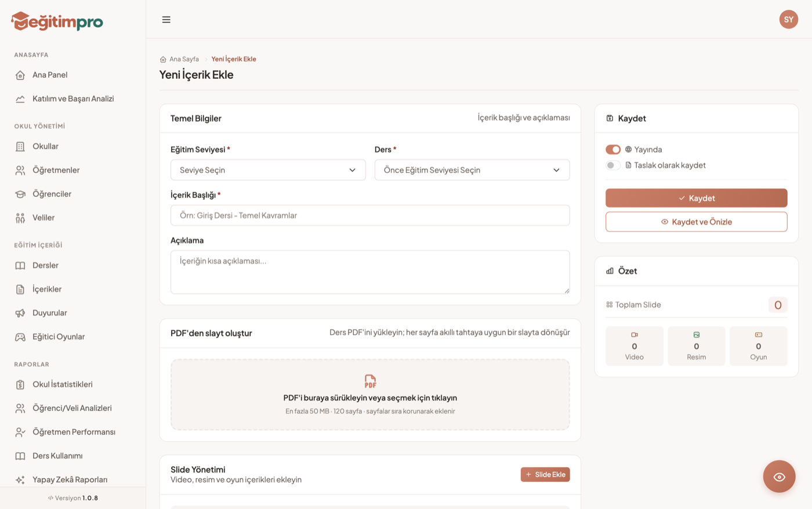This screenshot has height=509, width=812.
Task: Click the İçerik Başlığı input field
Action: [x=370, y=215]
